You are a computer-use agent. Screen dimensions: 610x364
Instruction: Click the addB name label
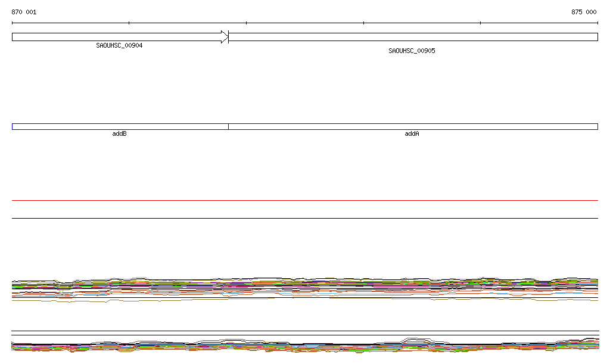click(119, 133)
